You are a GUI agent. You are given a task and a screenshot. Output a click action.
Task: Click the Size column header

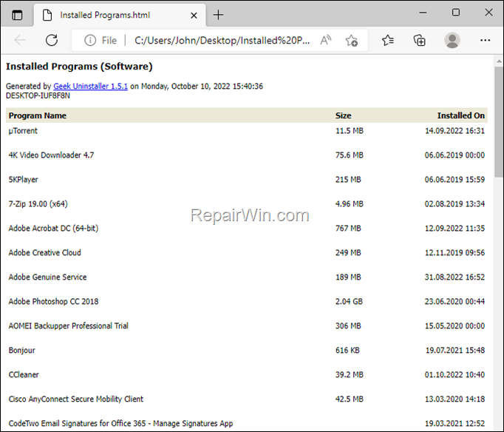[344, 115]
